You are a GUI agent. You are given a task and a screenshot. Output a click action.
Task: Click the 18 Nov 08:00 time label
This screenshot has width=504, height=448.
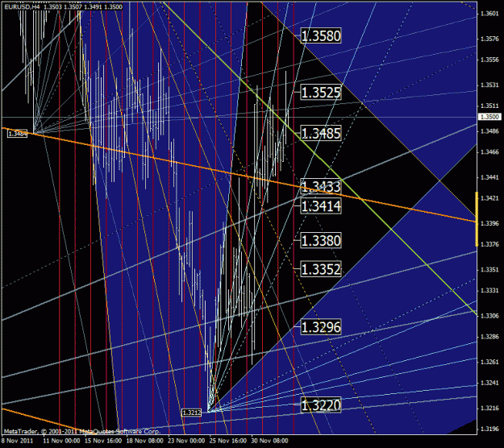[x=144, y=441]
